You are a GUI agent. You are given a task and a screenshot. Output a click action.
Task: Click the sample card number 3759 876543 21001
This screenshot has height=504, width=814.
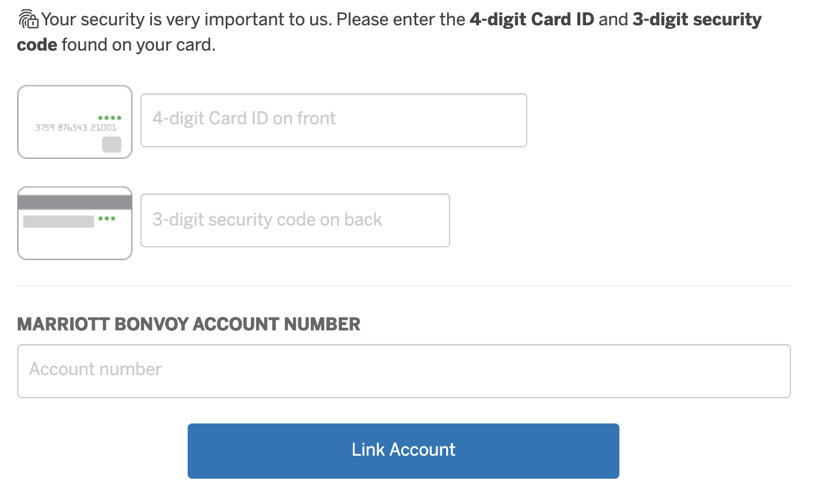[75, 128]
